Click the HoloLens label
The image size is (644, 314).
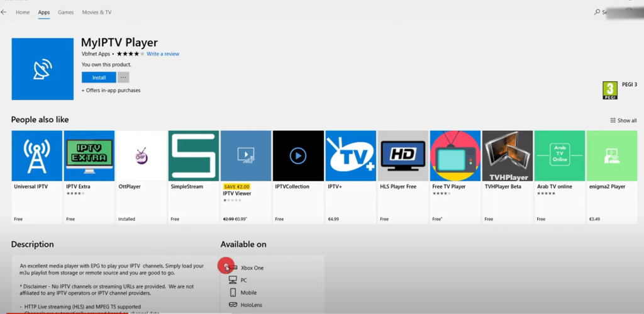pos(252,305)
